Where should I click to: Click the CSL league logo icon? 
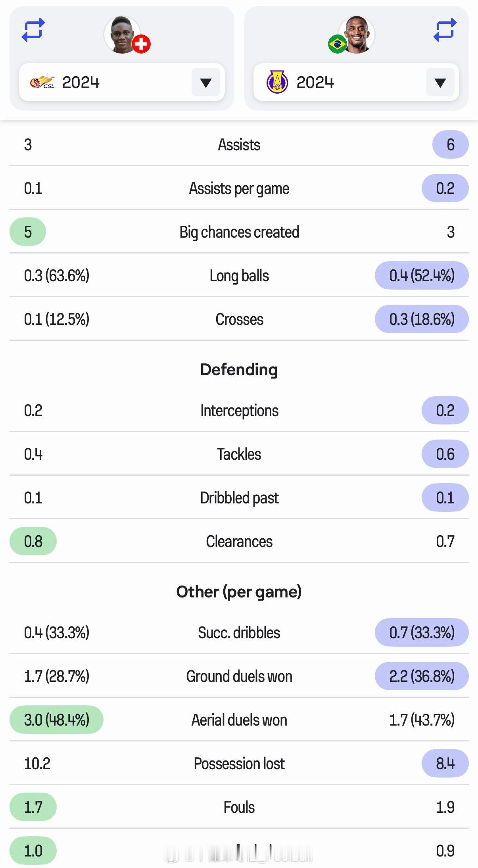(x=42, y=83)
